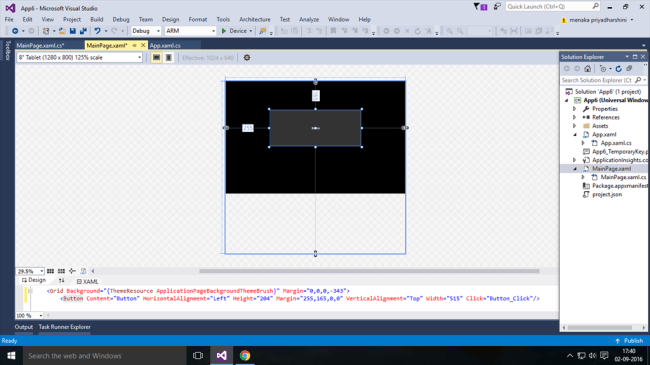
Task: Open the Debug configuration dropdown
Action: pyautogui.click(x=146, y=31)
